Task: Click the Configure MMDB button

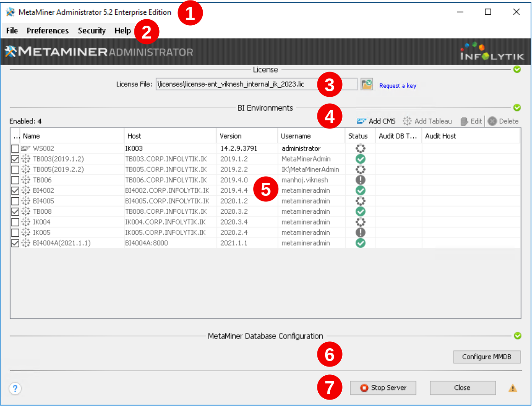Action: (487, 357)
